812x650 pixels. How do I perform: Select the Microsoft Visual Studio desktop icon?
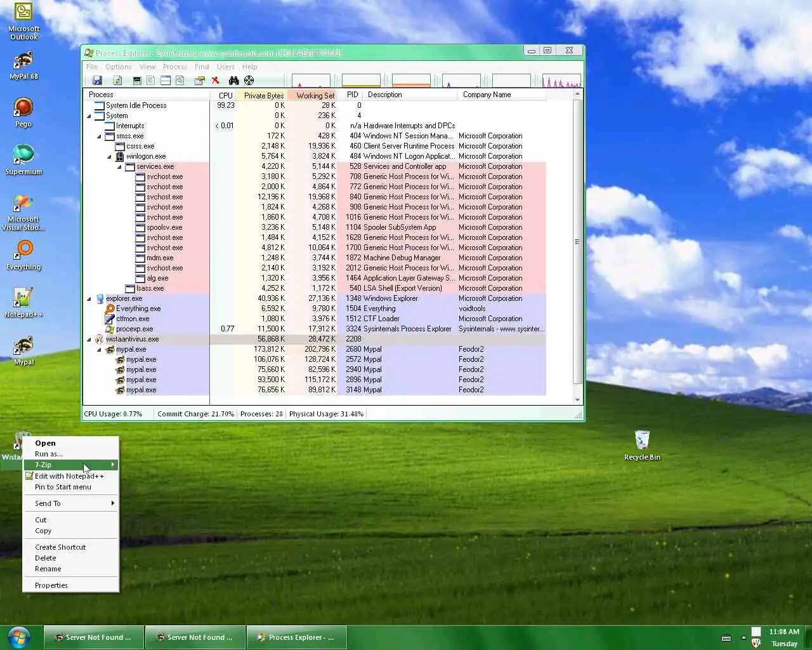(23, 213)
